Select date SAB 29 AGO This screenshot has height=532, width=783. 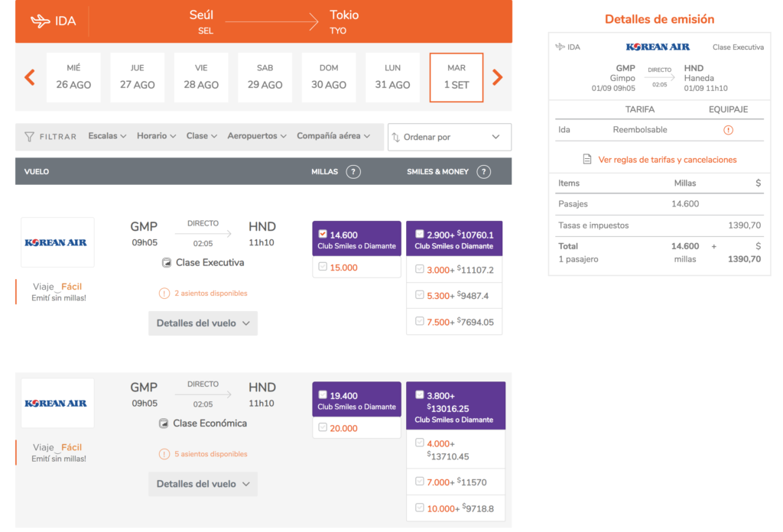tap(265, 77)
